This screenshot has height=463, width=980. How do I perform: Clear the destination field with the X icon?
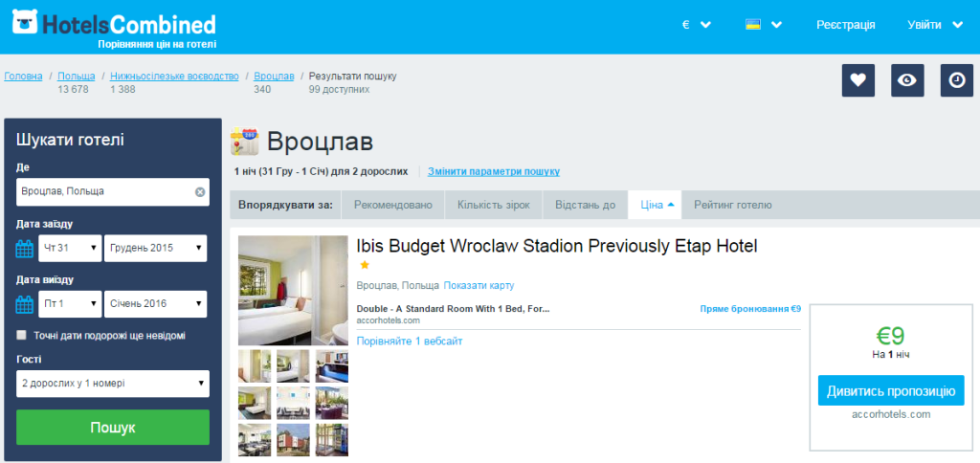[200, 192]
